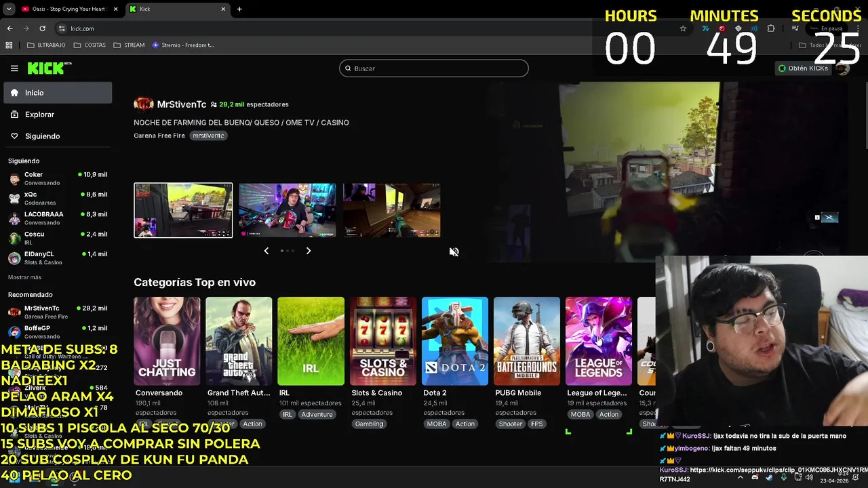The width and height of the screenshot is (868, 488).
Task: Click the Action tag under League of Legends
Action: [x=608, y=414]
